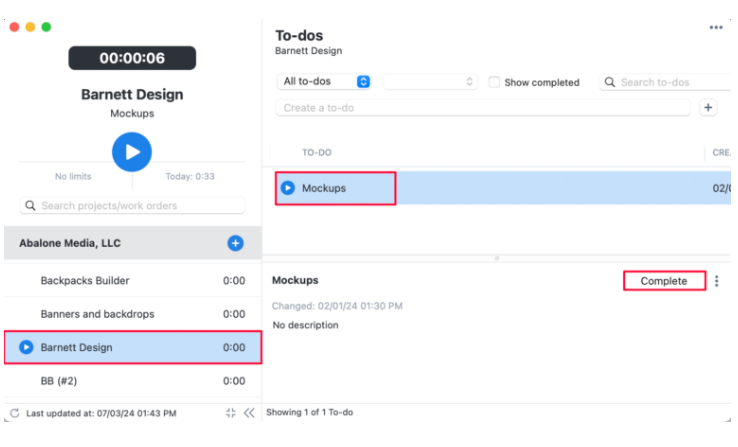Click the blue plus icon beside Abalone Media

pyautogui.click(x=235, y=242)
